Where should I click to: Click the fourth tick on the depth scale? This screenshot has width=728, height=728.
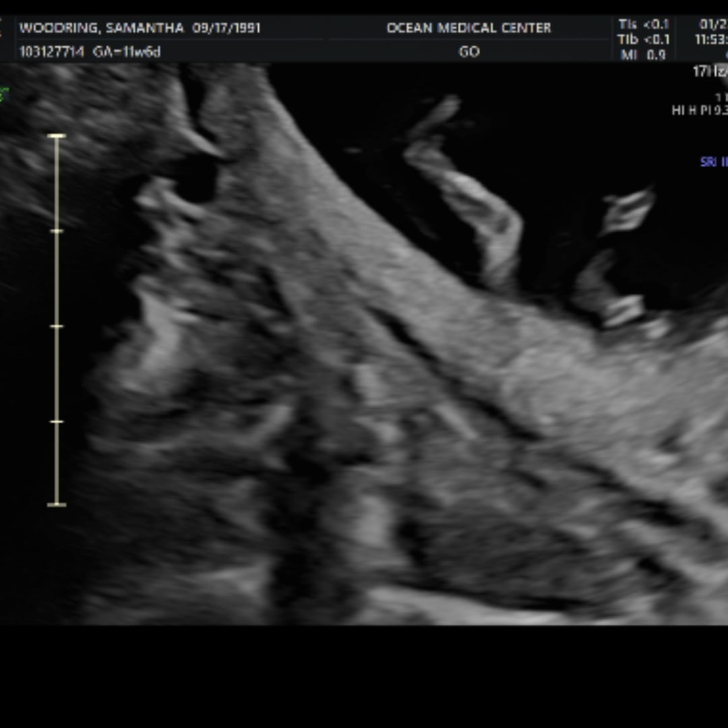point(57,422)
